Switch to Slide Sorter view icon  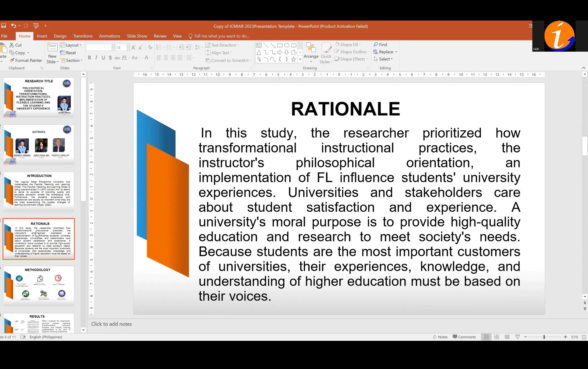[497, 337]
